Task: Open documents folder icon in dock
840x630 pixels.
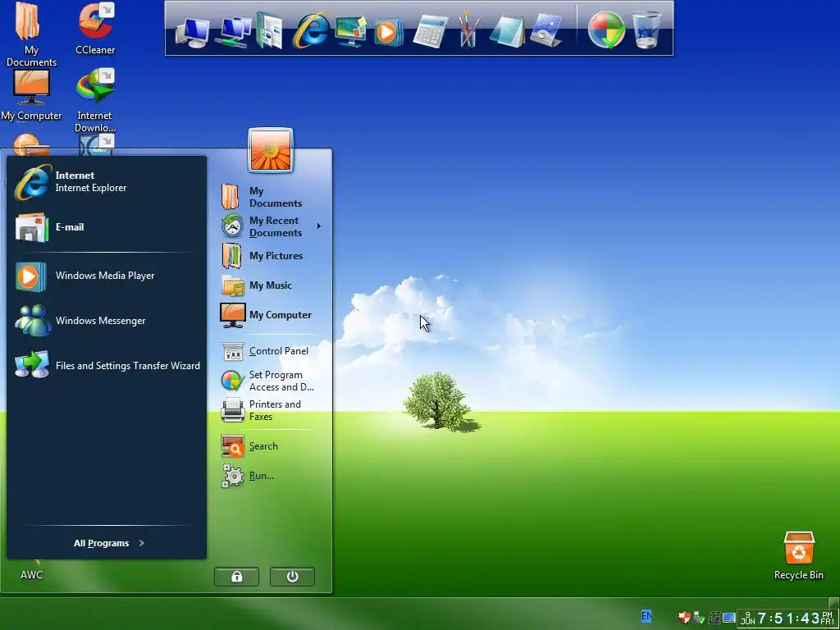Action: tap(269, 30)
